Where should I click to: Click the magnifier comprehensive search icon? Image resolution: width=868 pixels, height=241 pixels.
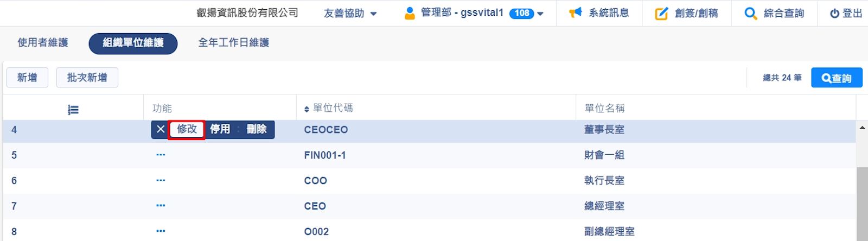point(750,14)
